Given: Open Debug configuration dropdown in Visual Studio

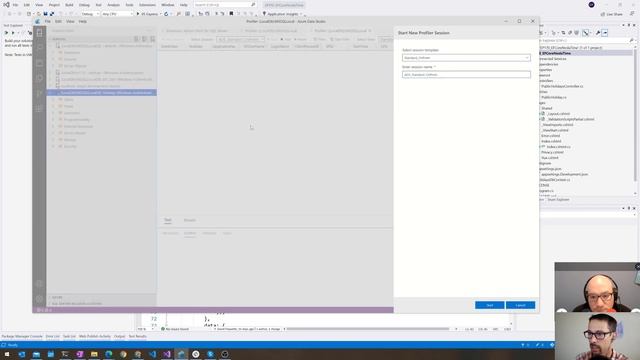Looking at the screenshot, I should (90, 14).
